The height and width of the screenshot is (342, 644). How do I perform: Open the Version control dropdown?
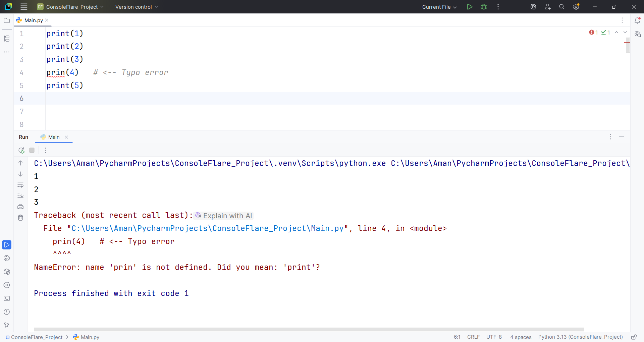pos(137,7)
